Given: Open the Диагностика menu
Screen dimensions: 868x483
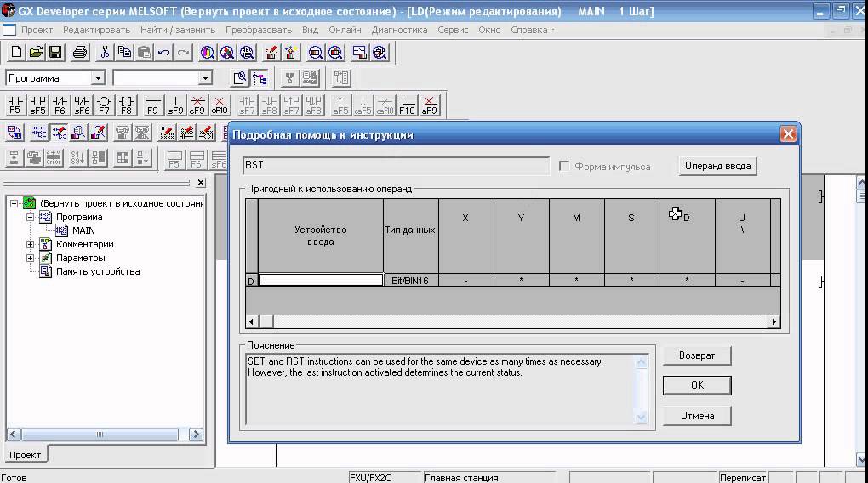Looking at the screenshot, I should pyautogui.click(x=400, y=30).
